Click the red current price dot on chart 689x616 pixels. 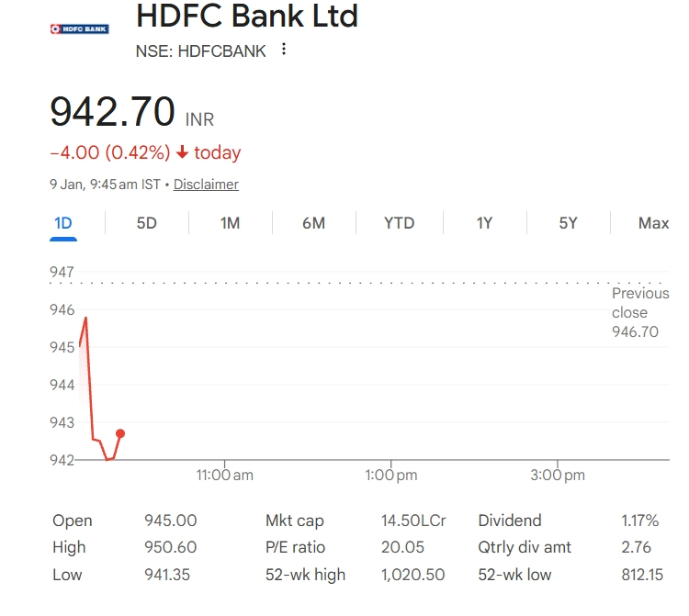(120, 433)
